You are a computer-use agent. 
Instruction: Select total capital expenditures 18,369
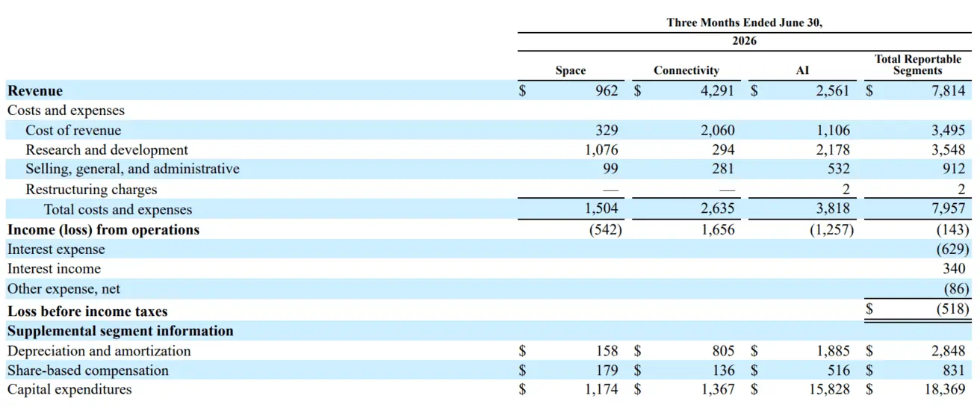coord(946,390)
